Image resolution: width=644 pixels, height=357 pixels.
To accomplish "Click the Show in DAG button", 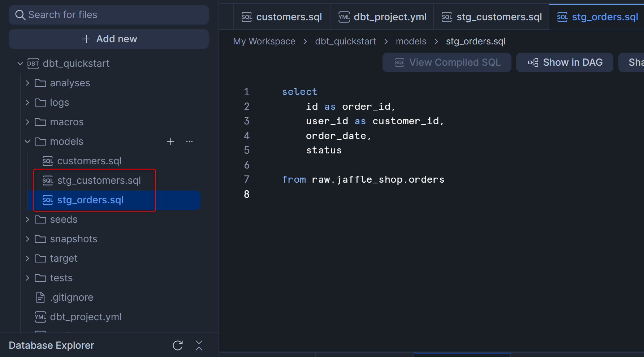I will pos(565,62).
